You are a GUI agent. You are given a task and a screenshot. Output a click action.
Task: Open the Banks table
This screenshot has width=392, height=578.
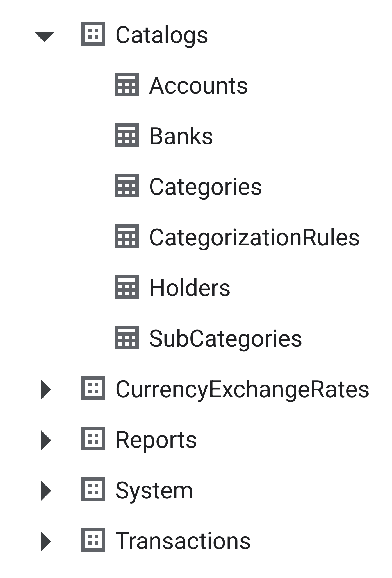(181, 136)
